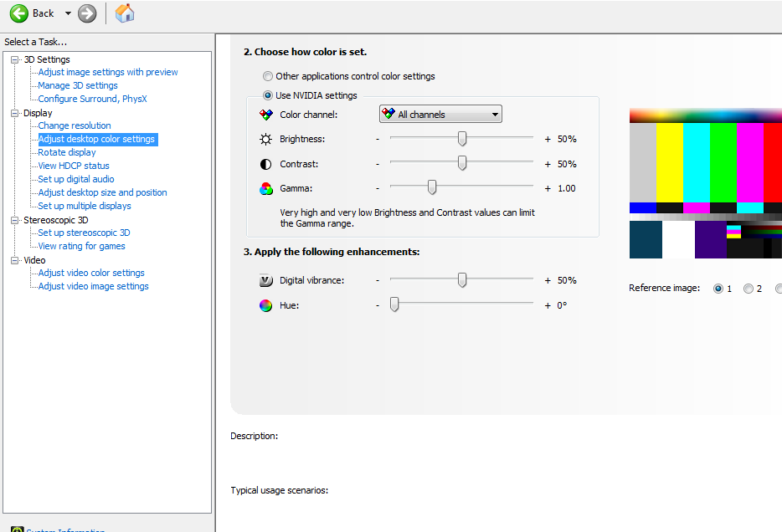782x532 pixels.
Task: Increase Digital vibrance with plus button
Action: (x=548, y=280)
